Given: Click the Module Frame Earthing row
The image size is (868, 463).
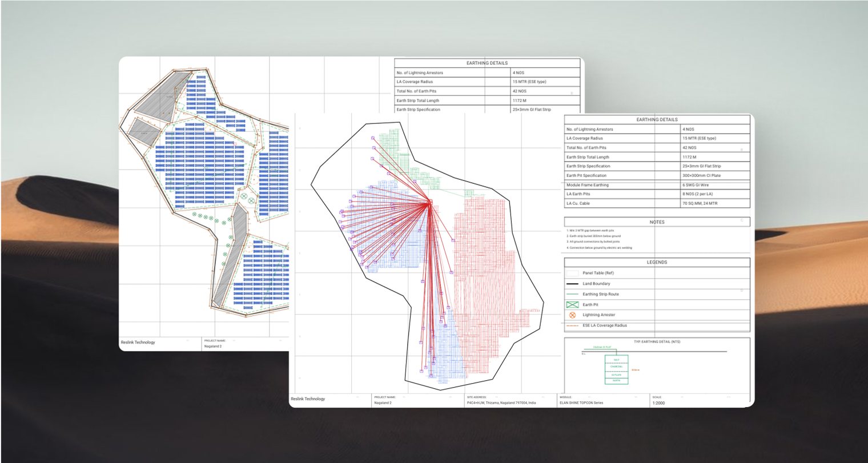Looking at the screenshot, I should 657,185.
